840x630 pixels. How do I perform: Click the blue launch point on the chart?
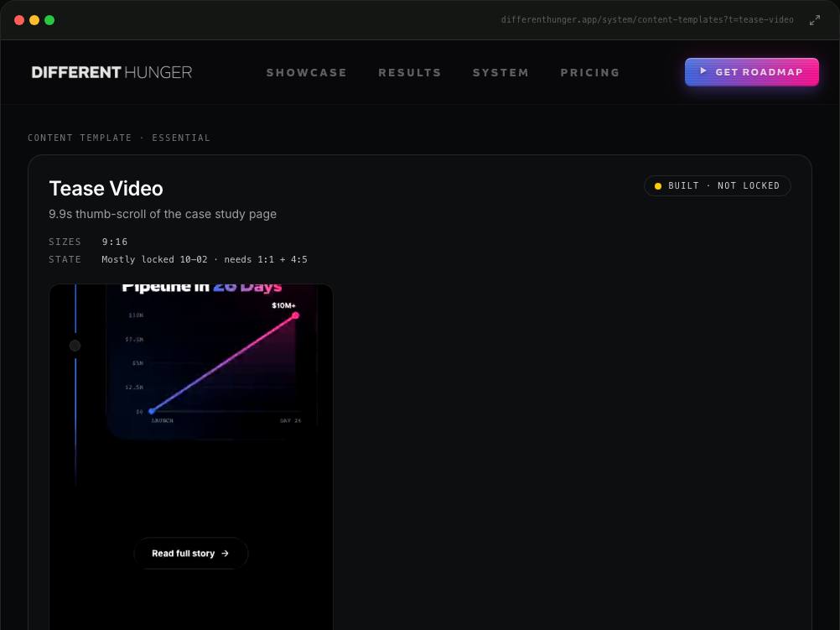click(x=152, y=411)
